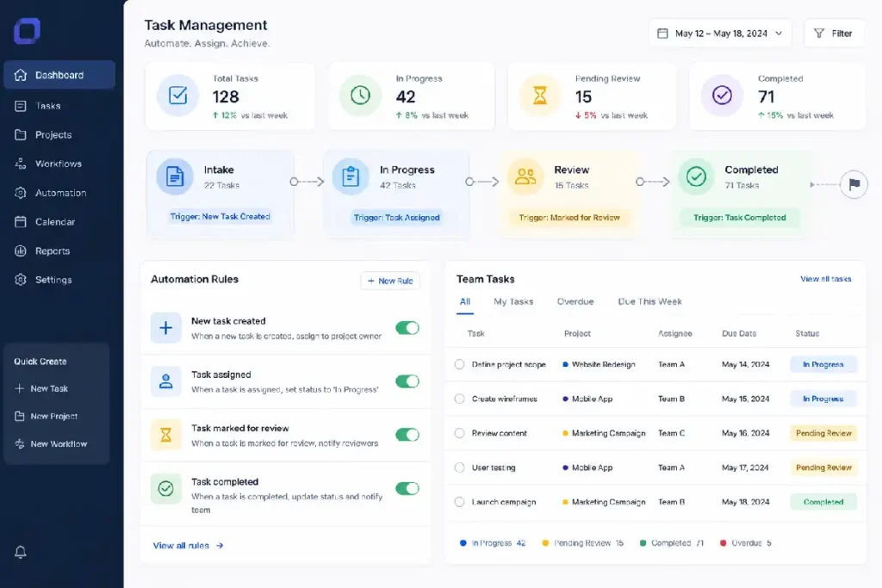This screenshot has height=588, width=882.
Task: Check off Create wireframes task
Action: [460, 399]
